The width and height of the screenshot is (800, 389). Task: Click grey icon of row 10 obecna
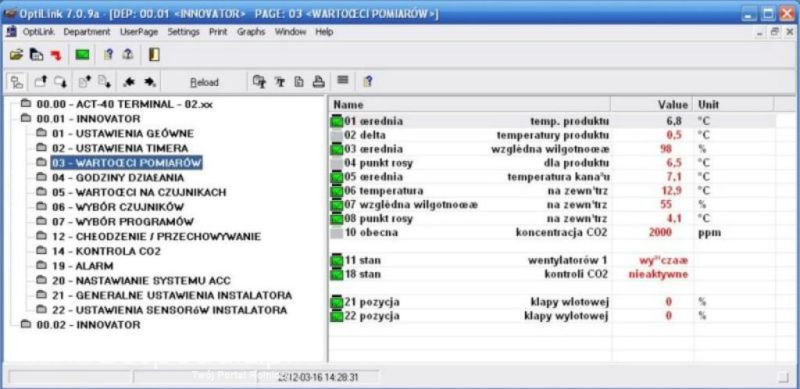[337, 233]
